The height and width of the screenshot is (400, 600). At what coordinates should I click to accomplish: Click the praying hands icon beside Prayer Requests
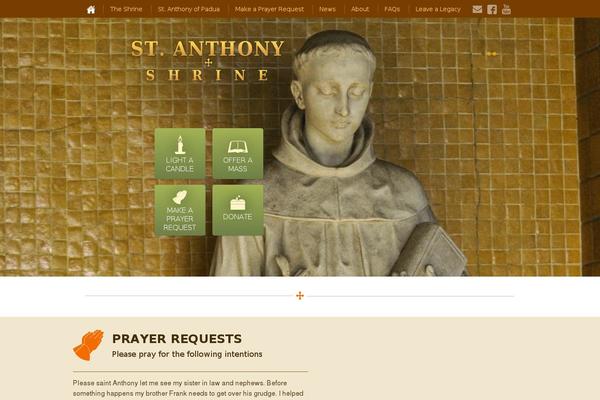(89, 345)
